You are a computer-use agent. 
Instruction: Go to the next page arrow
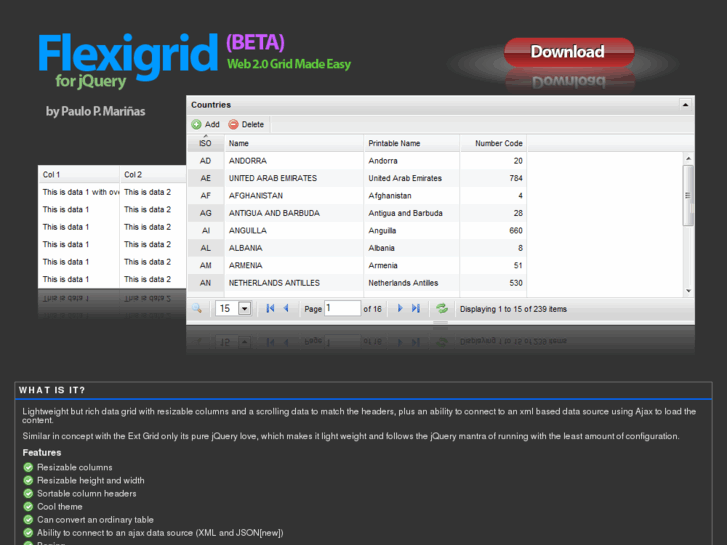point(400,308)
